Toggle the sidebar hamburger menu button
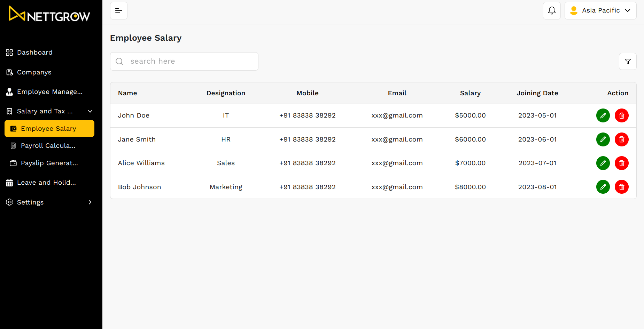Screen dimensions: 644x329 point(119,10)
